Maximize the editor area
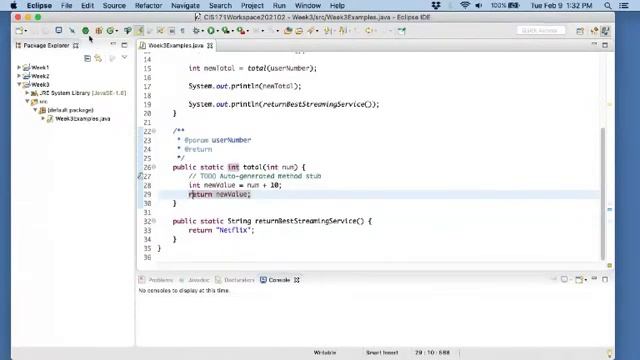The width and height of the screenshot is (640, 360). [x=605, y=45]
